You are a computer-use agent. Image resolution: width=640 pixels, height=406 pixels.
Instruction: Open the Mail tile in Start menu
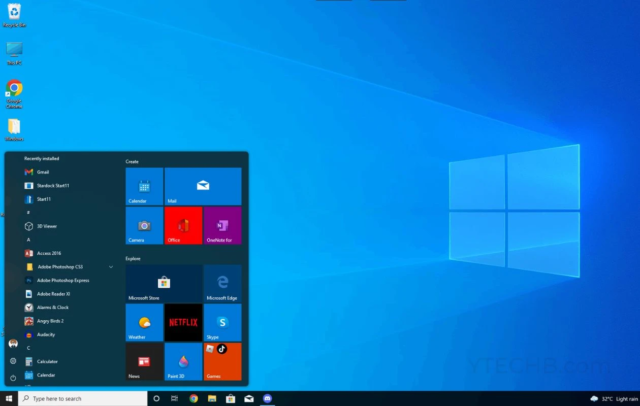[203, 186]
